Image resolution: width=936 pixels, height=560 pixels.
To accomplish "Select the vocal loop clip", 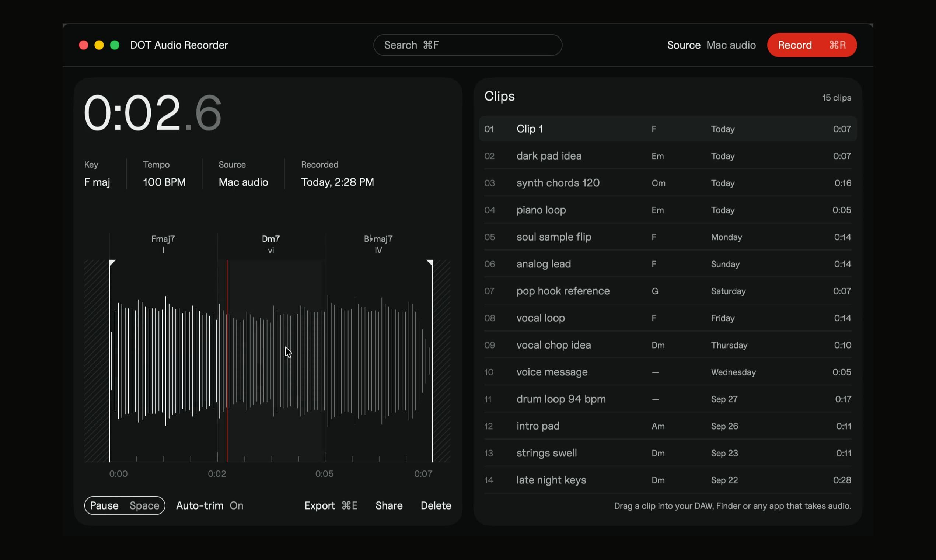I will pos(668,318).
